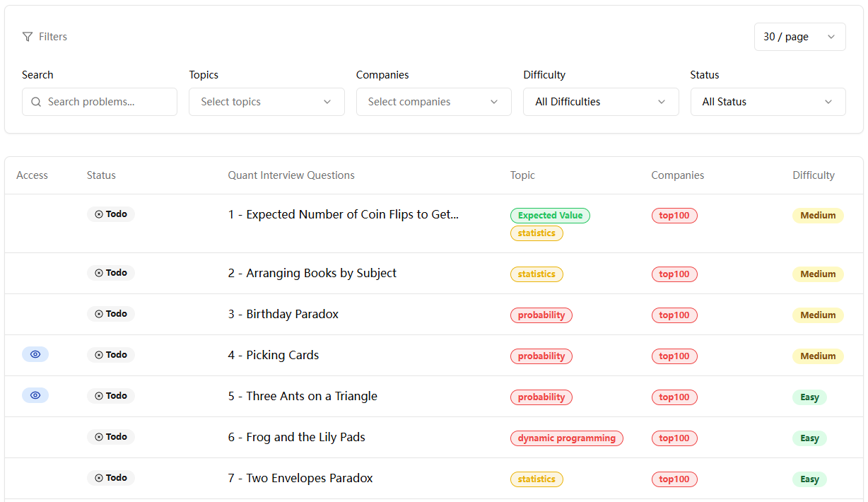Click the eye icon for Three Ants row
868x502 pixels.
[35, 395]
